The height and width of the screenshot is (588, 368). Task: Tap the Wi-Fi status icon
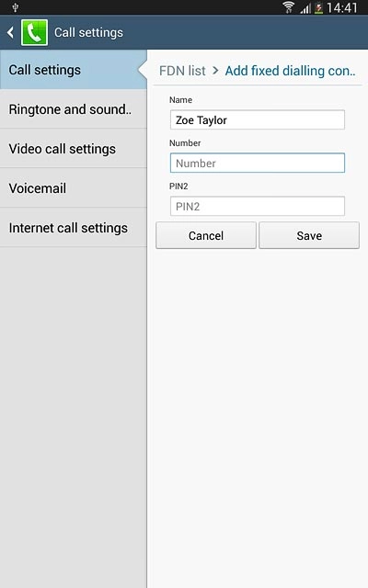288,7
